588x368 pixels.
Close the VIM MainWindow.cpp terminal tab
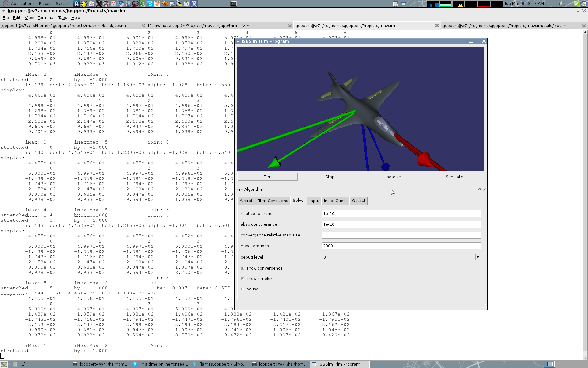290,26
